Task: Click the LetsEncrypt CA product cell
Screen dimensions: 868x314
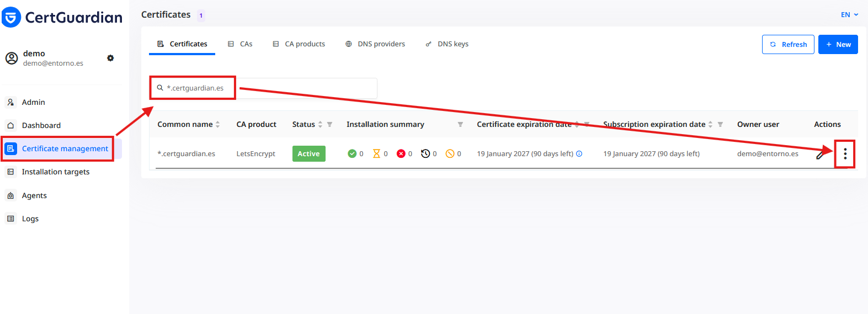Action: 256,153
